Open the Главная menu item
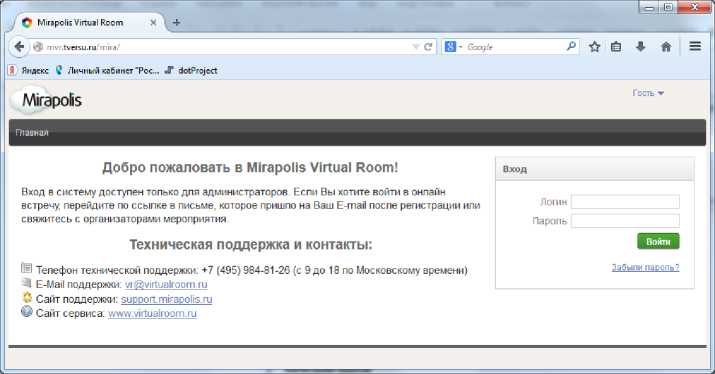Viewport: 715px width, 374px height. 32,133
